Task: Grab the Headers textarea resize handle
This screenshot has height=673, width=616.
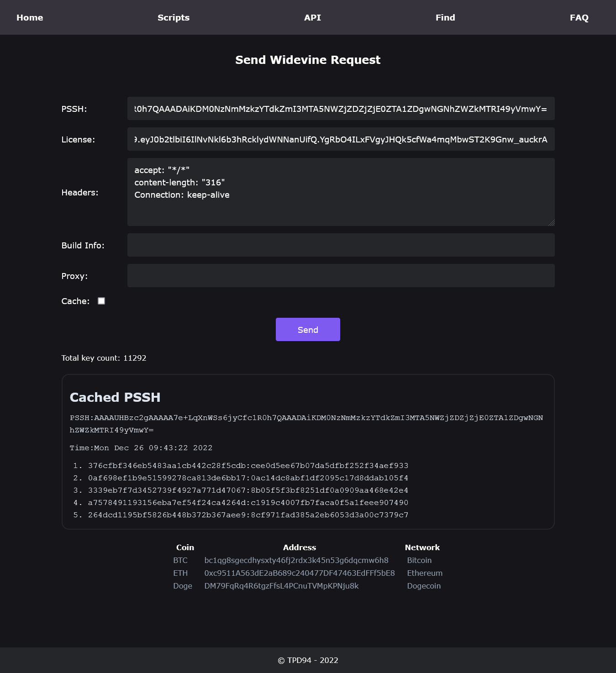Action: click(x=552, y=223)
